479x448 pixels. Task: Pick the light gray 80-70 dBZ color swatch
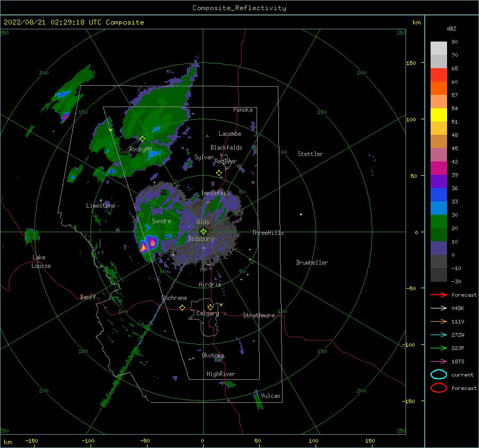(x=439, y=48)
